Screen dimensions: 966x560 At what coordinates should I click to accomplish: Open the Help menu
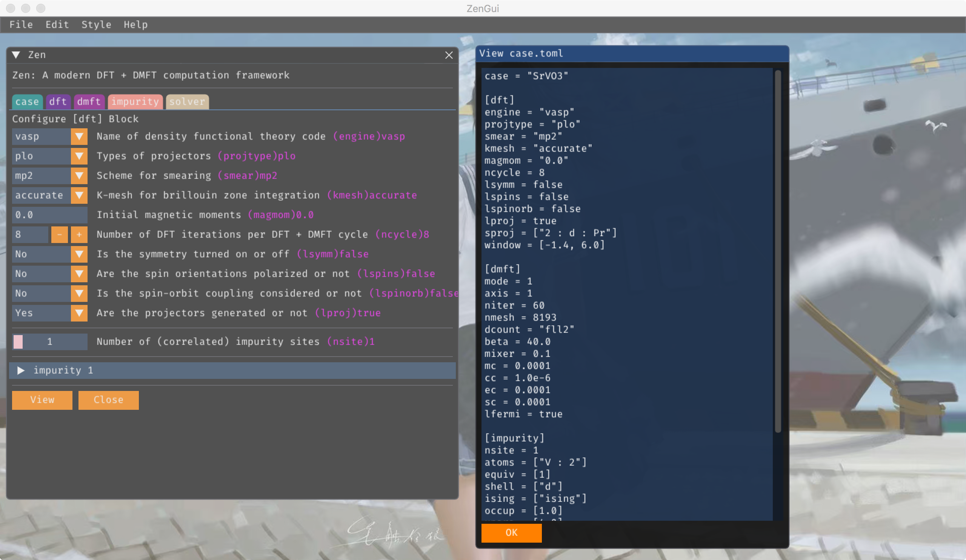(135, 25)
